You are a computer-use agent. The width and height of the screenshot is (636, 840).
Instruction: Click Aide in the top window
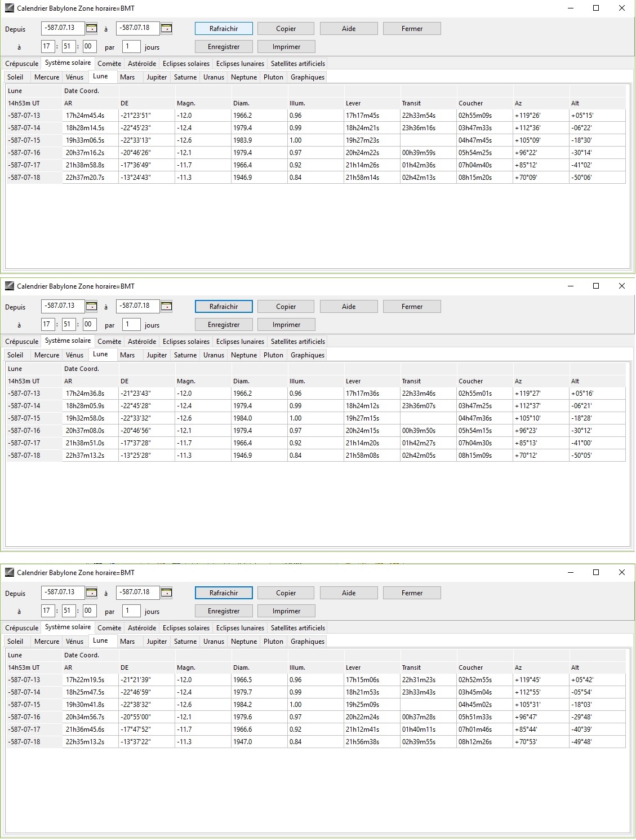[349, 28]
